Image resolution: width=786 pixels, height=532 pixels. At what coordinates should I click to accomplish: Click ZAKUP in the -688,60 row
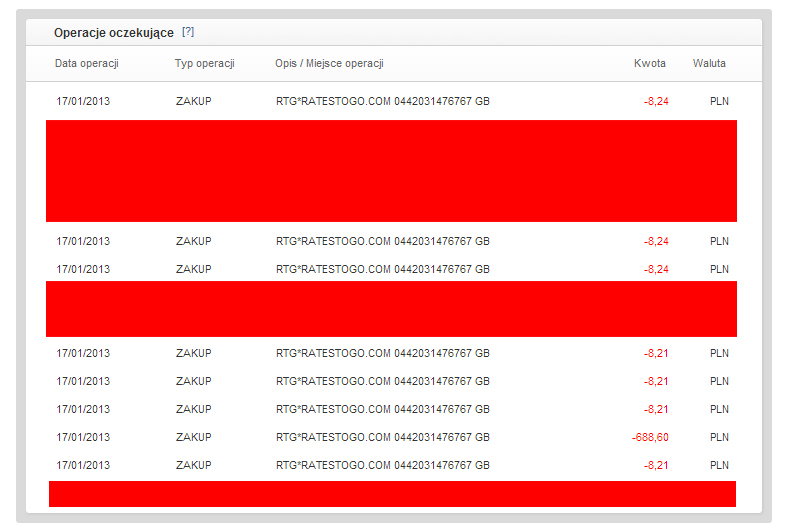click(x=193, y=438)
